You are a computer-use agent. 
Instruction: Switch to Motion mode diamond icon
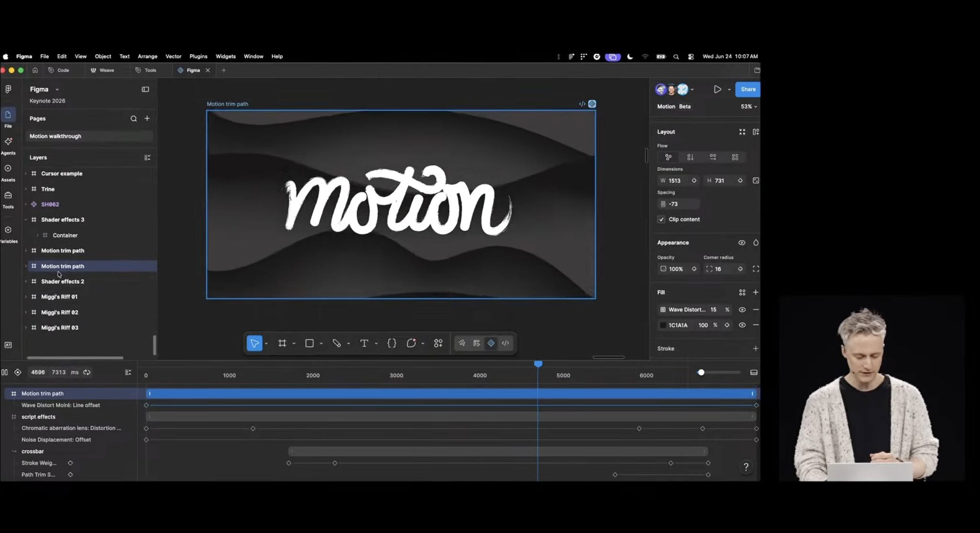tap(491, 343)
